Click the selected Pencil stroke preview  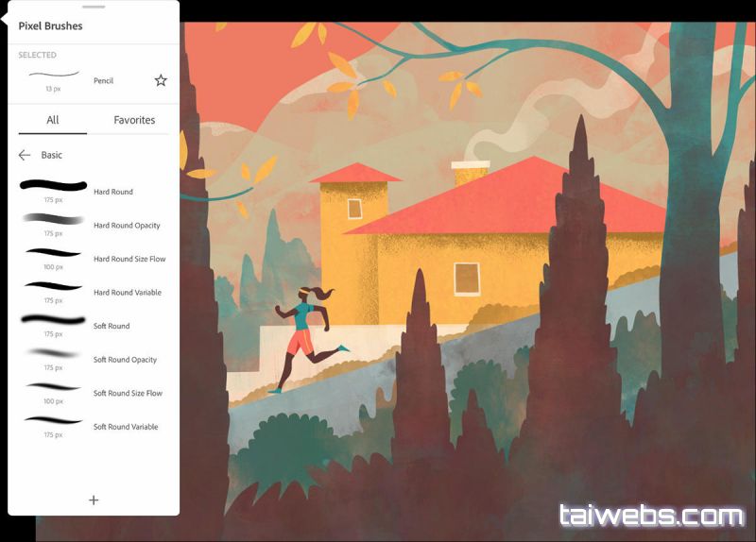click(x=53, y=76)
